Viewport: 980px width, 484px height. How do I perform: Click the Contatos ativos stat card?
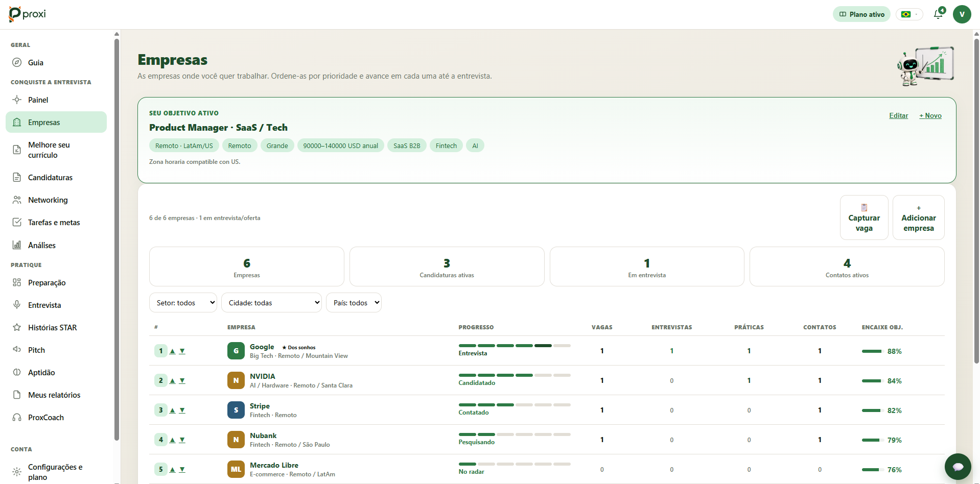click(x=847, y=267)
